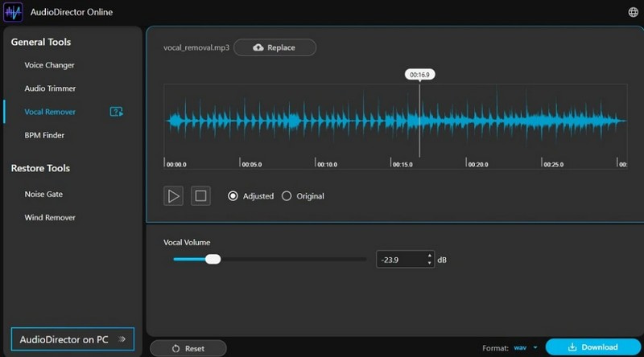644x357 pixels.
Task: Decrease dB value with the down stepper arrow
Action: click(x=430, y=263)
